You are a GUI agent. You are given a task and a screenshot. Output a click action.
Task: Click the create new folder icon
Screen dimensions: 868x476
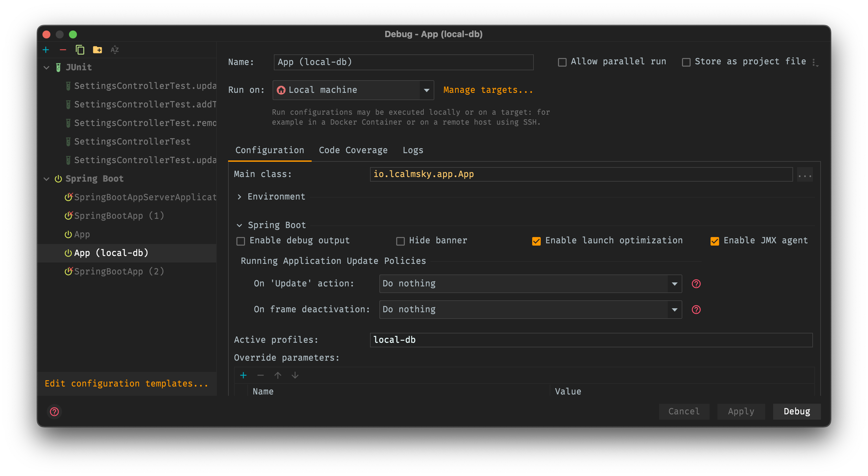click(97, 50)
